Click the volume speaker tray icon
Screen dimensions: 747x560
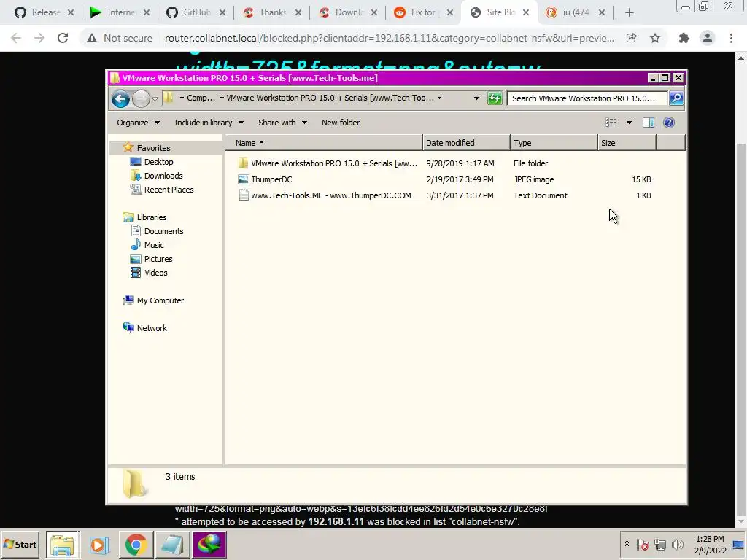pos(677,544)
